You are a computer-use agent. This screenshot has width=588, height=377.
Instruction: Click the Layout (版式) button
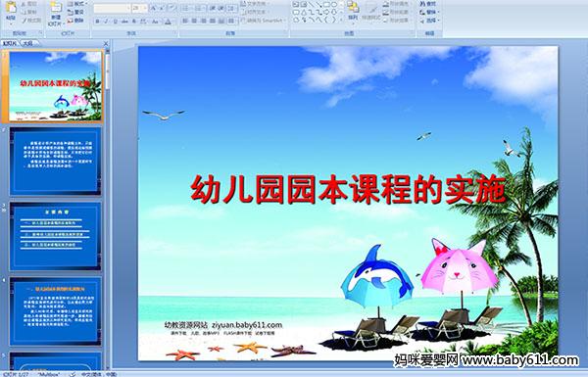pos(76,4)
